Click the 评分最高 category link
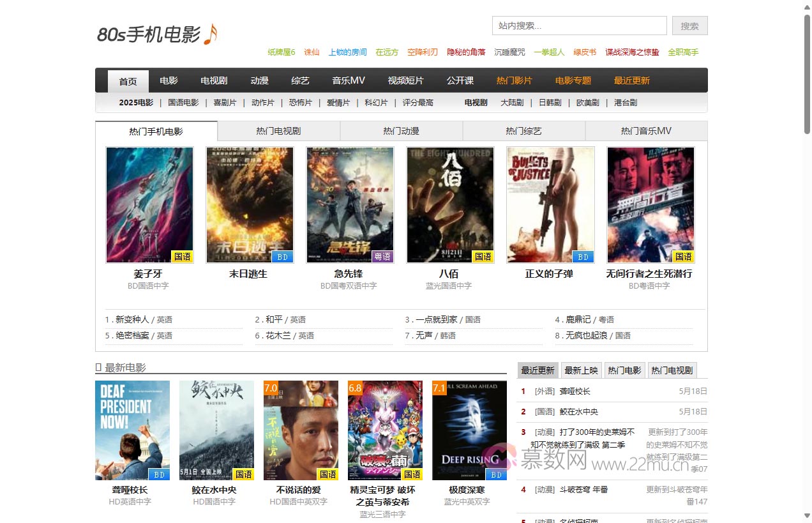 click(417, 102)
